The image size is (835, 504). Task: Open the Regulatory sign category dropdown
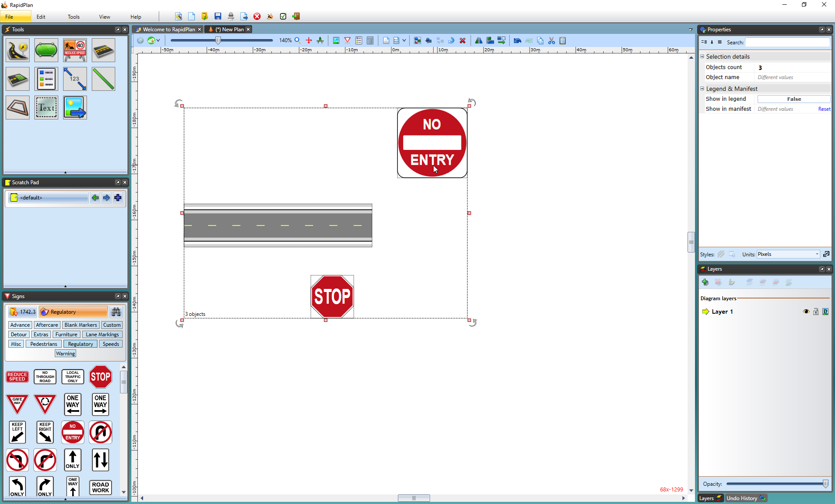pos(73,312)
